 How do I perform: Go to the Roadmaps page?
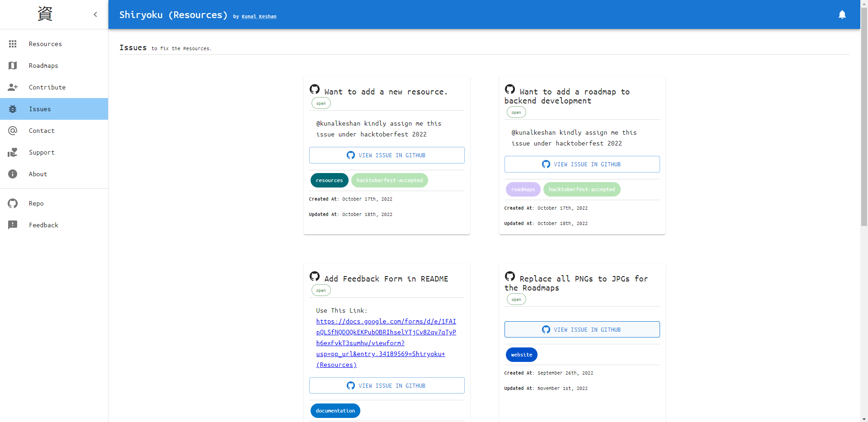[54, 66]
